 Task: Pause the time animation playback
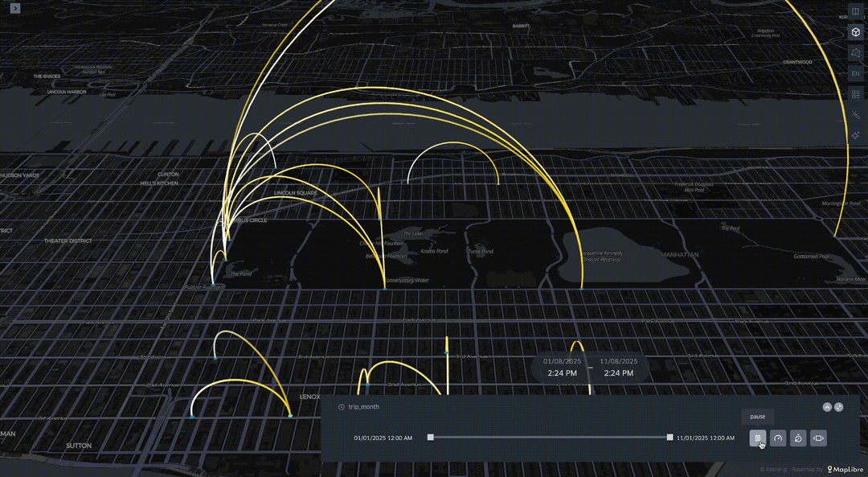click(x=757, y=438)
